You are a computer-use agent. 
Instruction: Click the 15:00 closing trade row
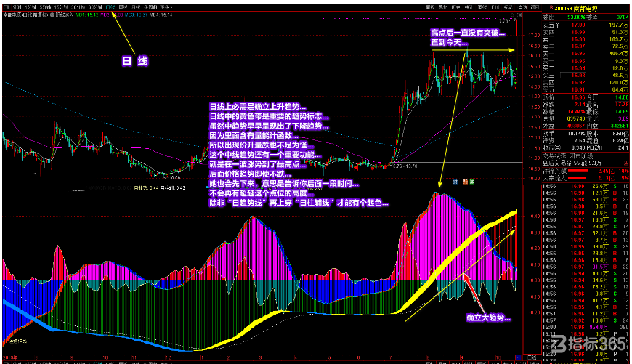pyautogui.click(x=586, y=328)
